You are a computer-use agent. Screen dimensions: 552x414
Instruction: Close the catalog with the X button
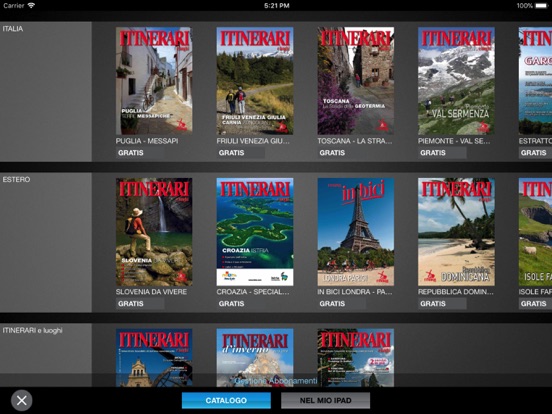tap(21, 400)
